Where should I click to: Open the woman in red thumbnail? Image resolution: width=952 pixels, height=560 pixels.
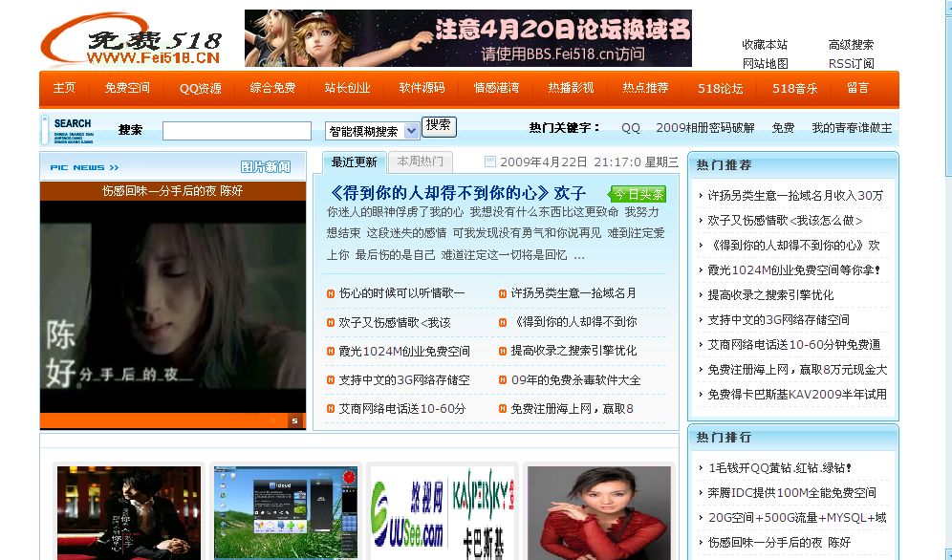click(x=599, y=512)
